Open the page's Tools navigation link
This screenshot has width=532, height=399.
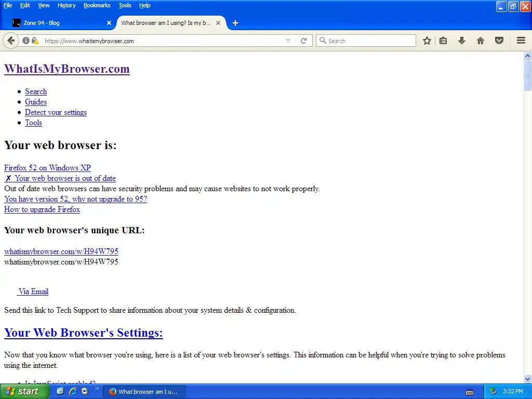click(34, 123)
